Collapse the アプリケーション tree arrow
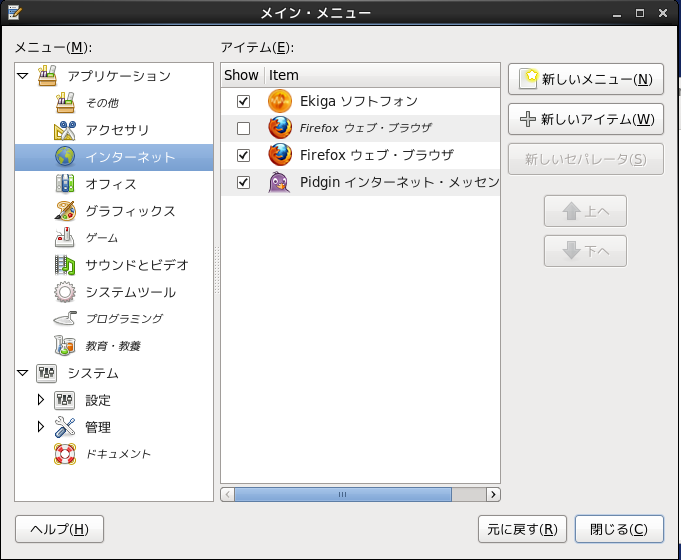 [x=23, y=76]
